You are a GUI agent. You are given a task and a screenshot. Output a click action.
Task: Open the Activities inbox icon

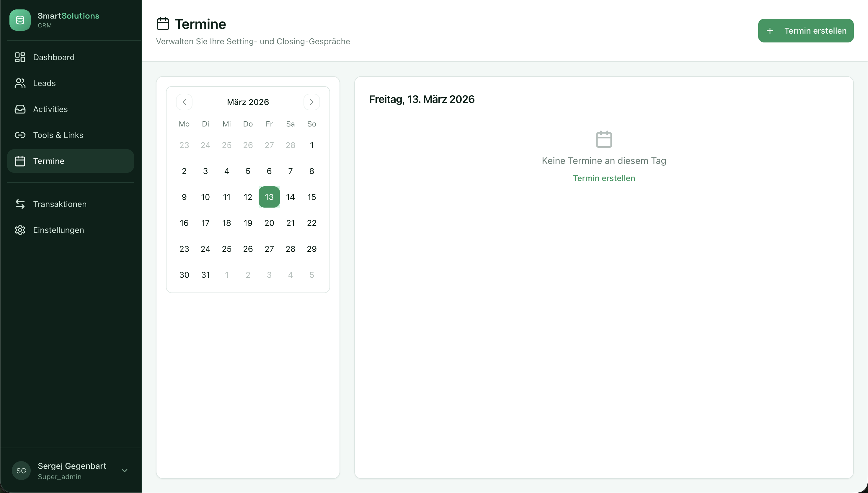coord(20,109)
